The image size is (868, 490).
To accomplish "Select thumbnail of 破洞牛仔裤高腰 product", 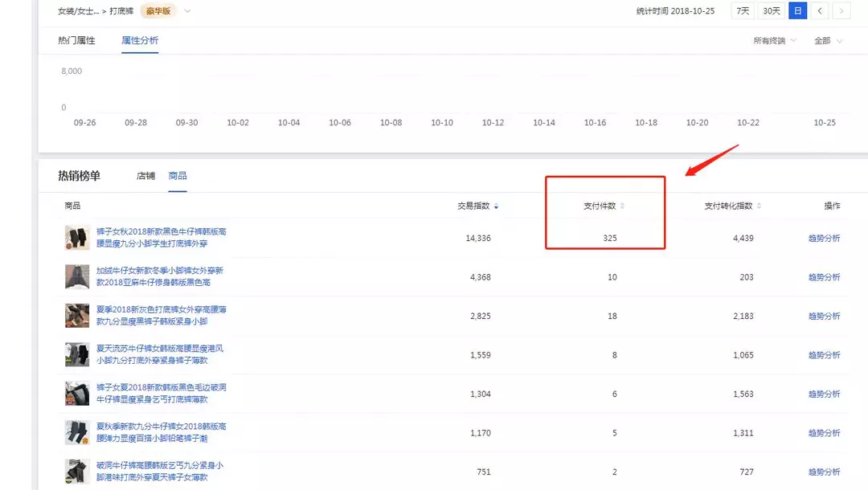I will [x=77, y=472].
